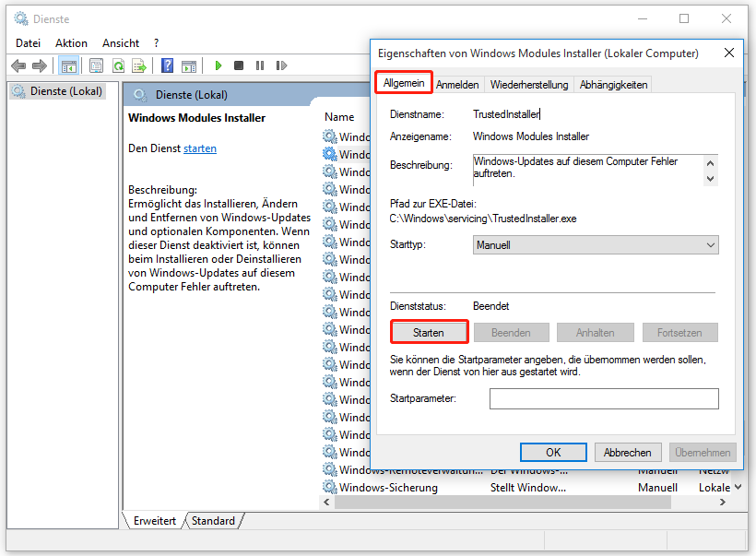This screenshot has height=556, width=756.
Task: Click the Fortsetzen button
Action: point(679,332)
